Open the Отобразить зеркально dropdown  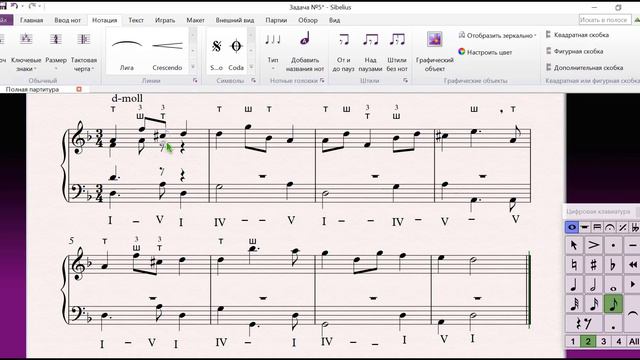[x=497, y=36]
